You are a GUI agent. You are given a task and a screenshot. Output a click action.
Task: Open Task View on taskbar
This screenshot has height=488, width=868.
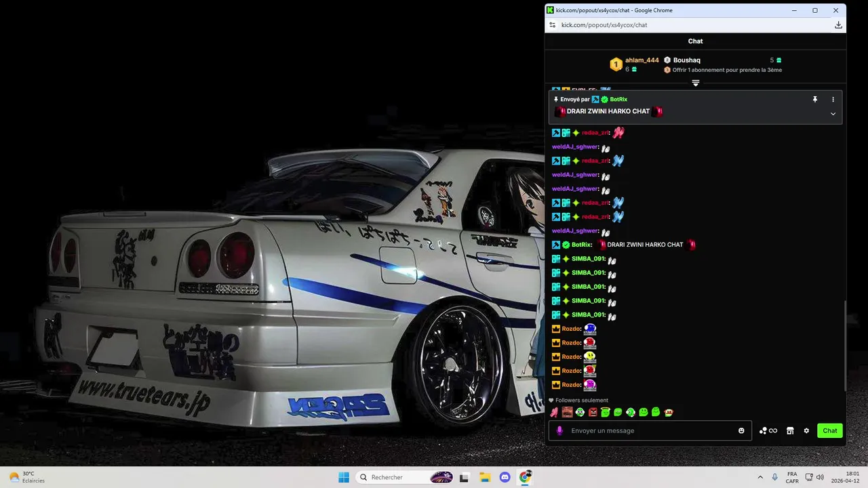pos(465,477)
